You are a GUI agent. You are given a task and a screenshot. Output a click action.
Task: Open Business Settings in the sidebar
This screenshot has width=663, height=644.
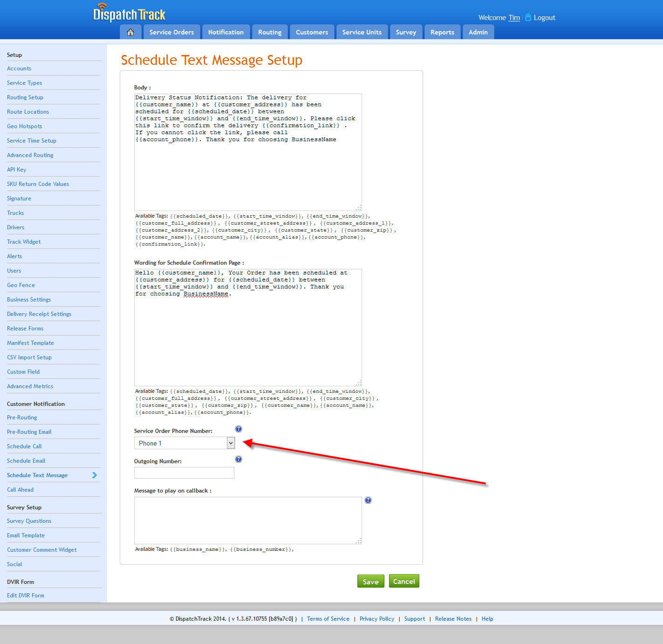pyautogui.click(x=29, y=299)
